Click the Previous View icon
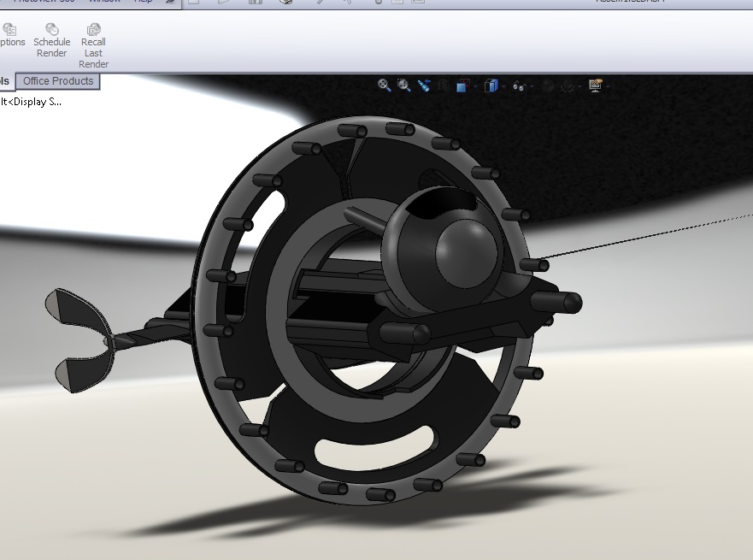Screen dimensions: 753x560 424,85
